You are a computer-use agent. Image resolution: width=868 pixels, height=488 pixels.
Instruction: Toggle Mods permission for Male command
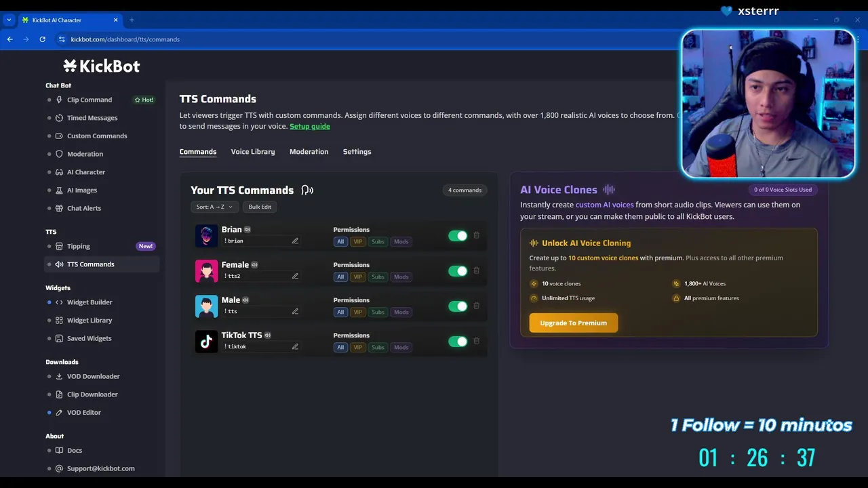[x=401, y=312]
